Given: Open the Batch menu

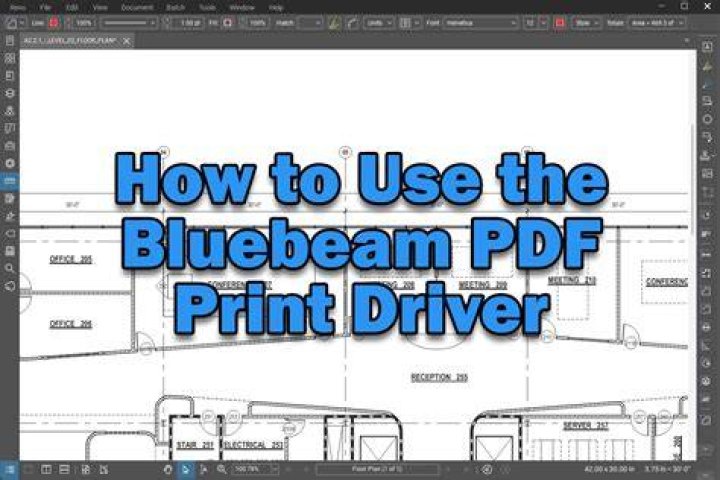Looking at the screenshot, I should point(176,7).
